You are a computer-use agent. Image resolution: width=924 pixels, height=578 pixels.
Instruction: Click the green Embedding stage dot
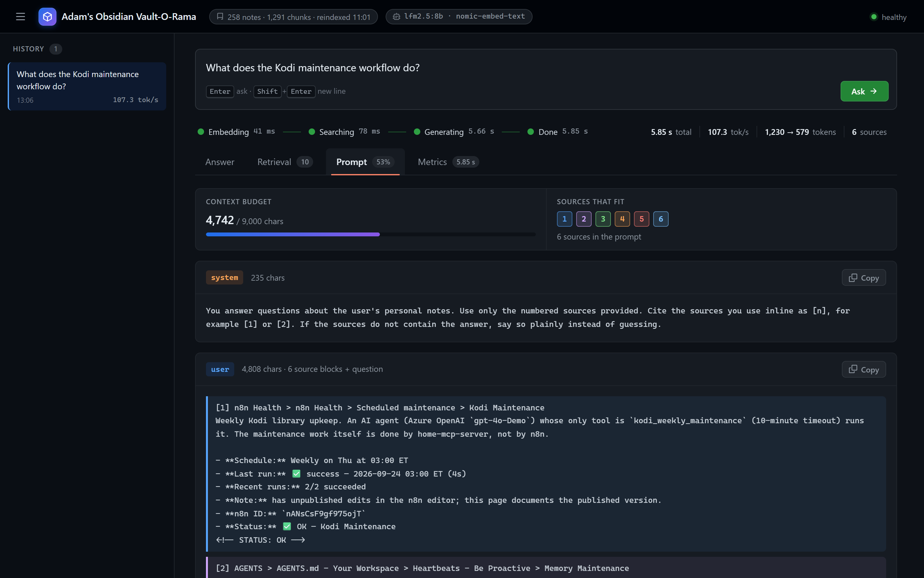coord(201,132)
